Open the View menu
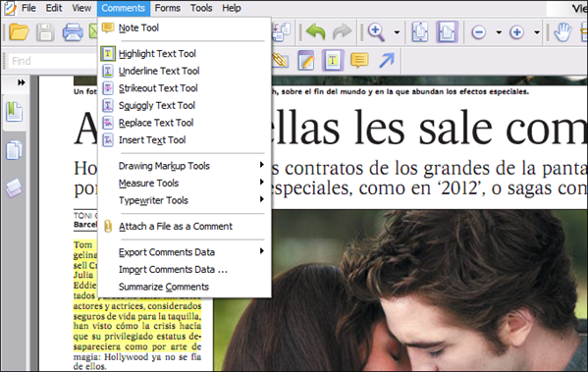 click(x=81, y=8)
